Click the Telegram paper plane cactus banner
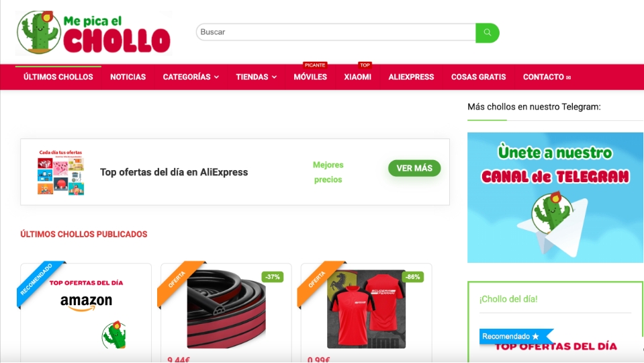 [x=555, y=198]
